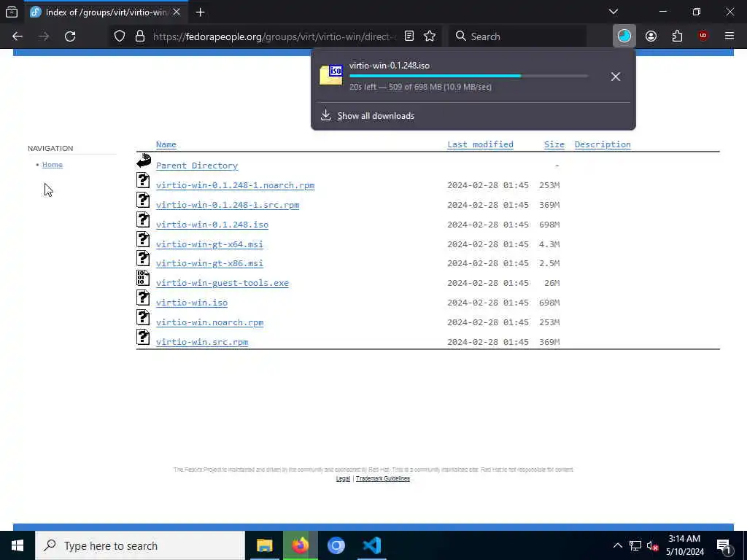
Task: Open the Parent Directory link
Action: click(x=197, y=166)
